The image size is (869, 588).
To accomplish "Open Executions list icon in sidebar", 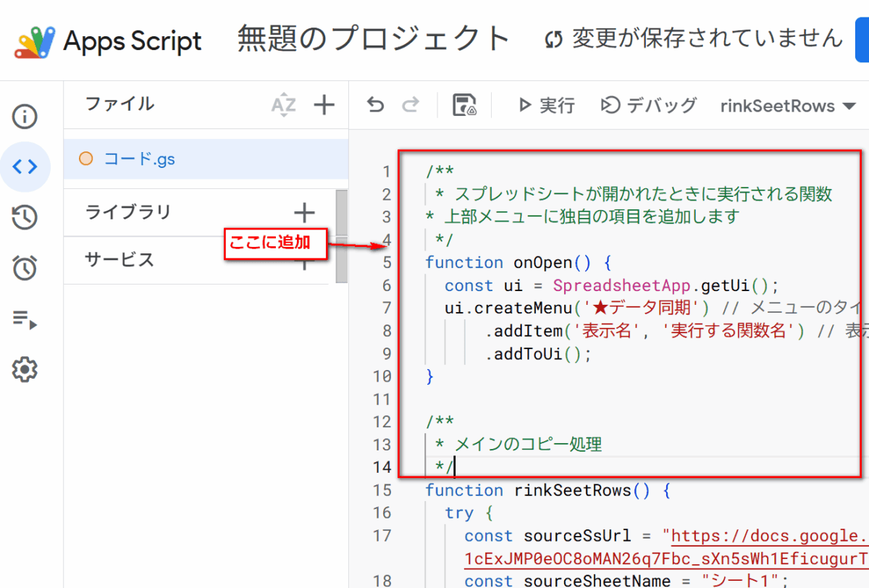I will coord(25,319).
